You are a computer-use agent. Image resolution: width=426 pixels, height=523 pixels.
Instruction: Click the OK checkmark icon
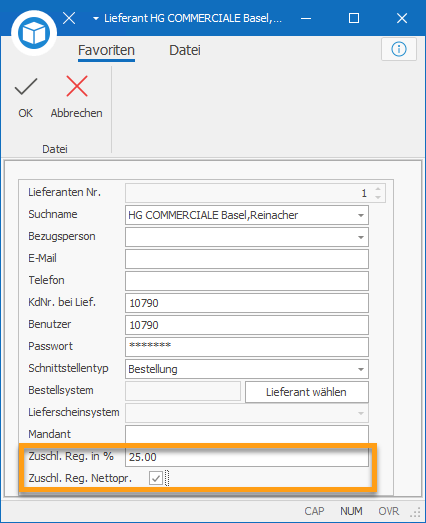pyautogui.click(x=26, y=87)
